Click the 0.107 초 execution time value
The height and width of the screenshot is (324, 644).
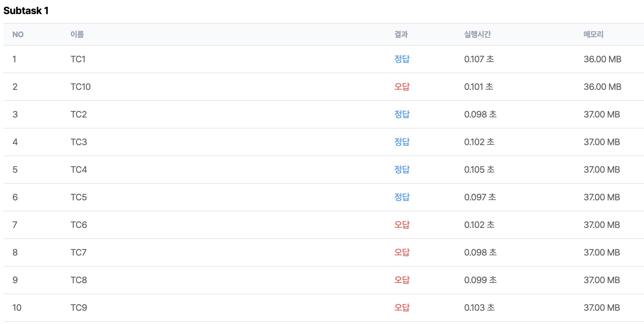click(x=479, y=59)
